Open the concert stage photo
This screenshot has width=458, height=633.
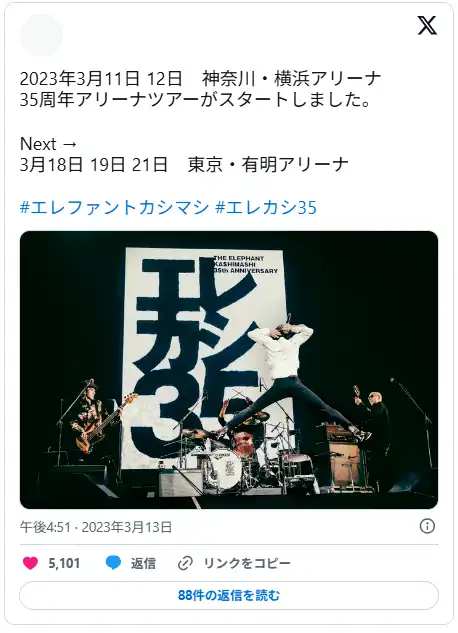[229, 370]
